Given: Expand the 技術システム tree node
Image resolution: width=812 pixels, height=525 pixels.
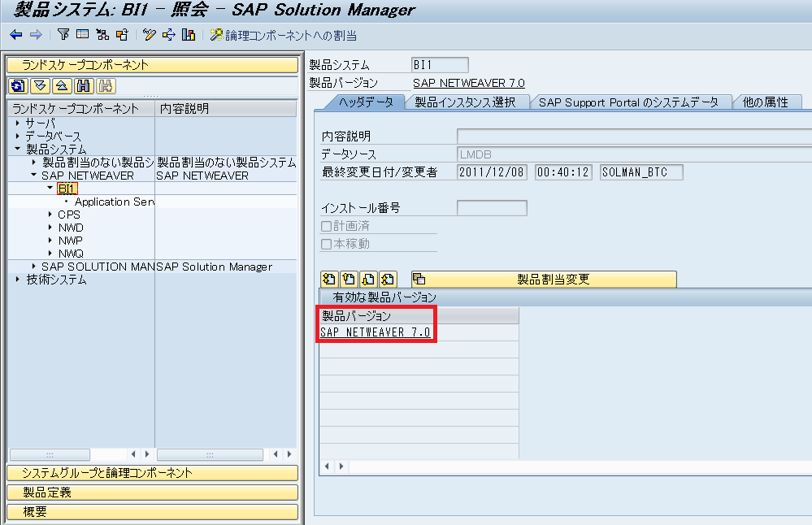Looking at the screenshot, I should click(18, 279).
